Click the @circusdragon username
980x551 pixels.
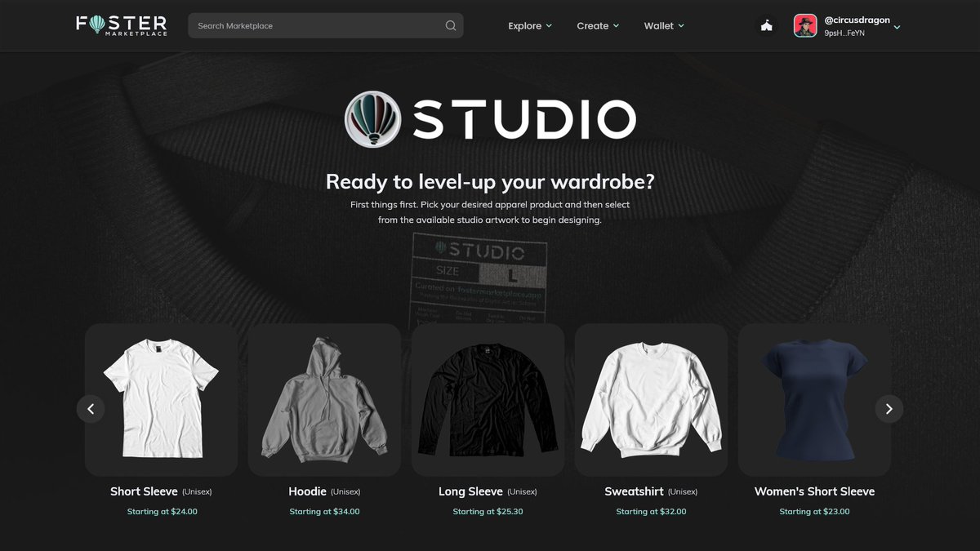coord(857,20)
